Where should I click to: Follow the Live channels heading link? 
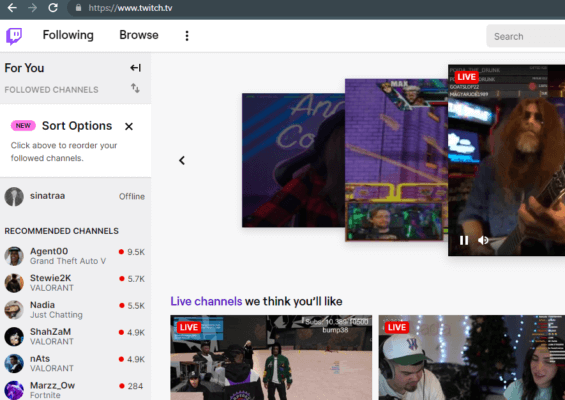pos(206,301)
